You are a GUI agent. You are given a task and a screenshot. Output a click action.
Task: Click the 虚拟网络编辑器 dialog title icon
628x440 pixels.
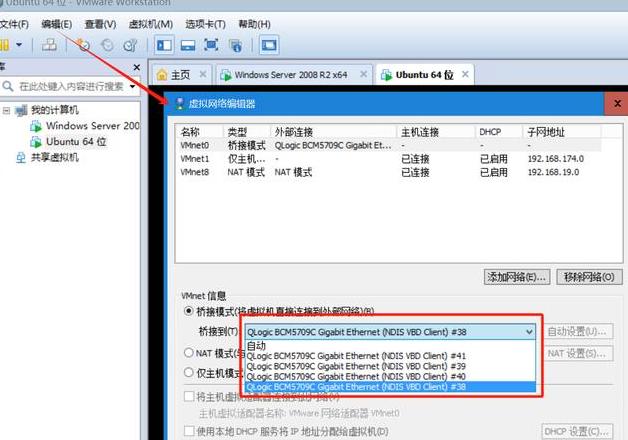180,104
